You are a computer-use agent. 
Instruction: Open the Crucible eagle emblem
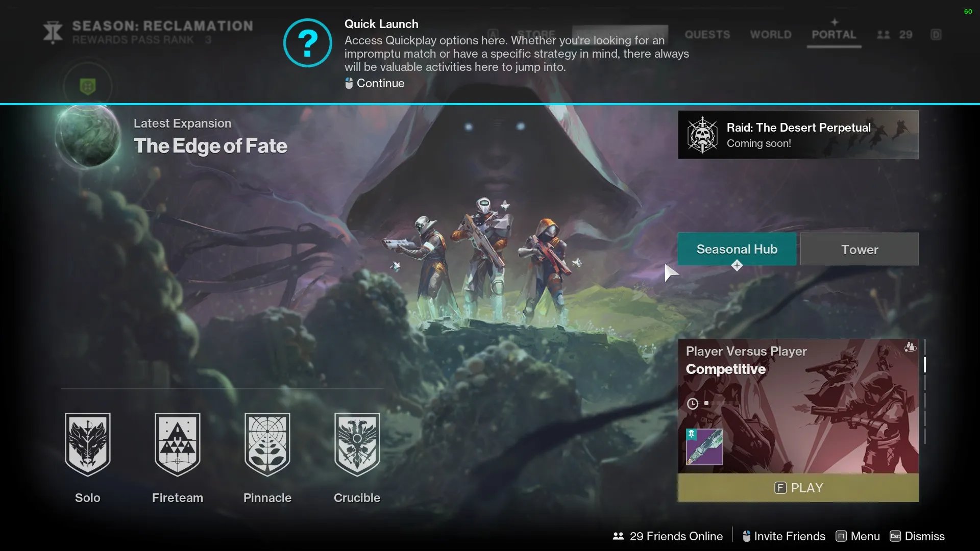coord(357,444)
